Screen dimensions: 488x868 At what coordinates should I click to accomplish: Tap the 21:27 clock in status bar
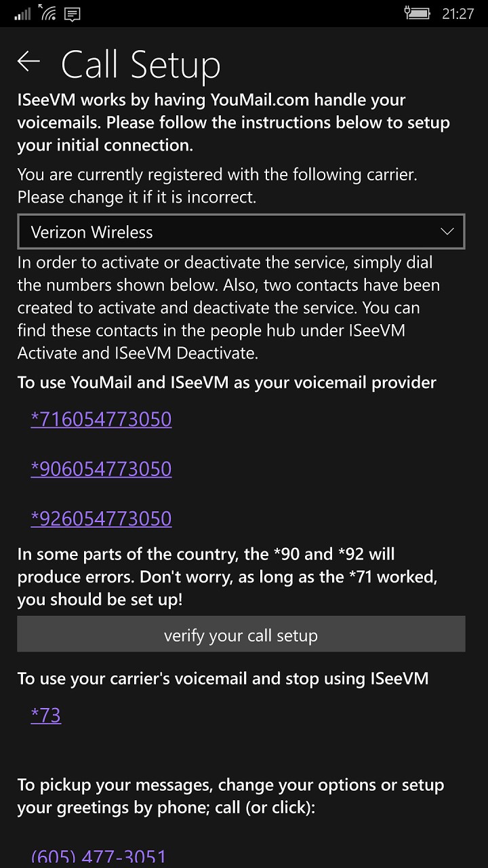[x=457, y=14]
